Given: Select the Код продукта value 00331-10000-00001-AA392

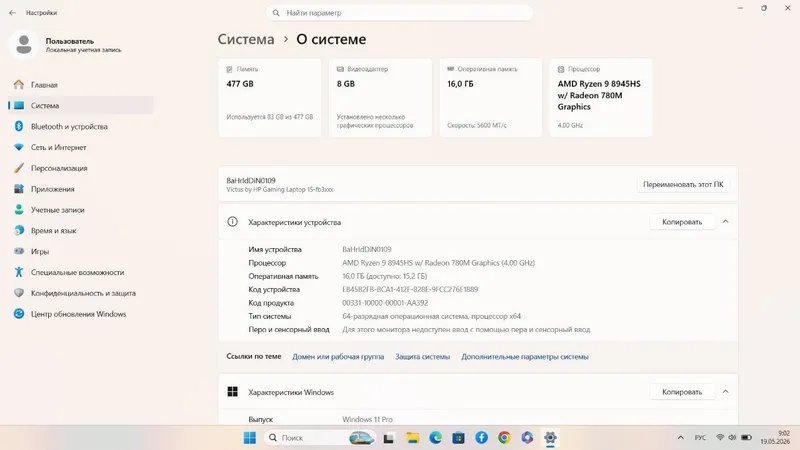Looking at the screenshot, I should tap(385, 303).
